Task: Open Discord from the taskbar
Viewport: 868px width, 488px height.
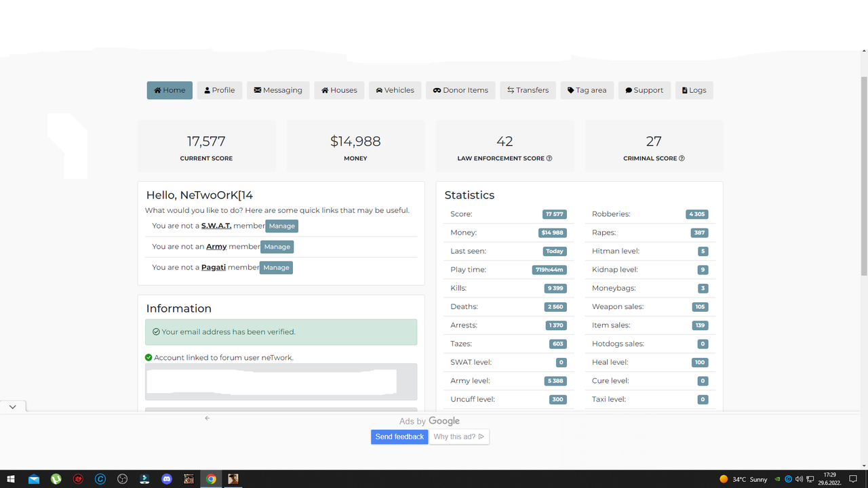Action: 167,479
